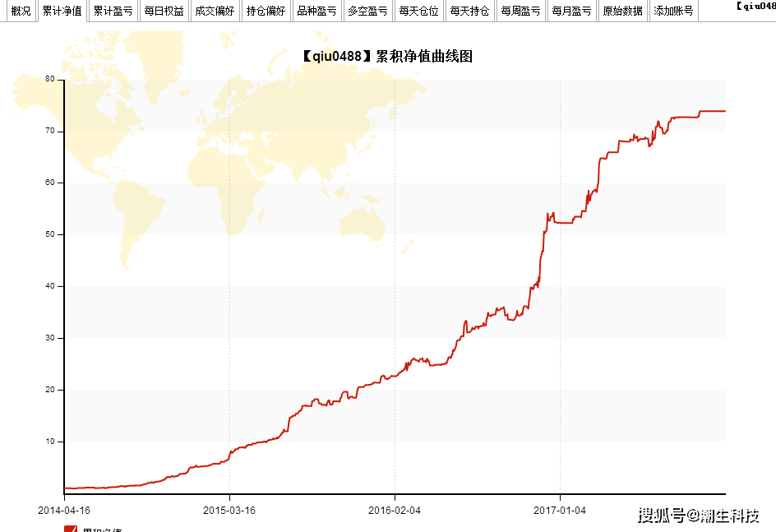776x532 pixels.
Task: Click the 2017-01-04 x-axis date label
Action: pos(560,510)
